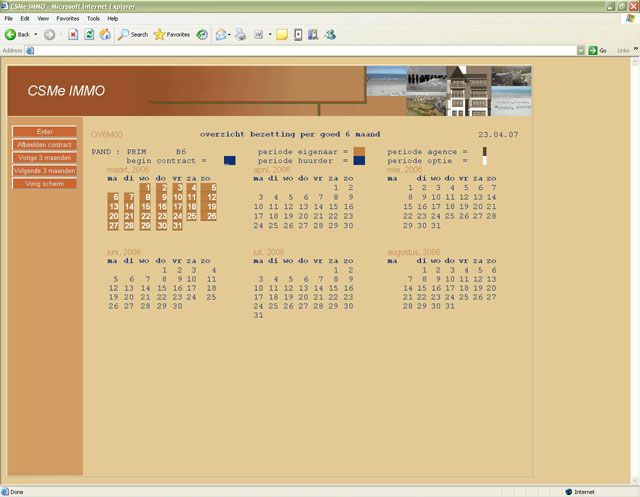This screenshot has width=640, height=497.
Task: Refresh the page using the toolbar icon
Action: point(89,34)
